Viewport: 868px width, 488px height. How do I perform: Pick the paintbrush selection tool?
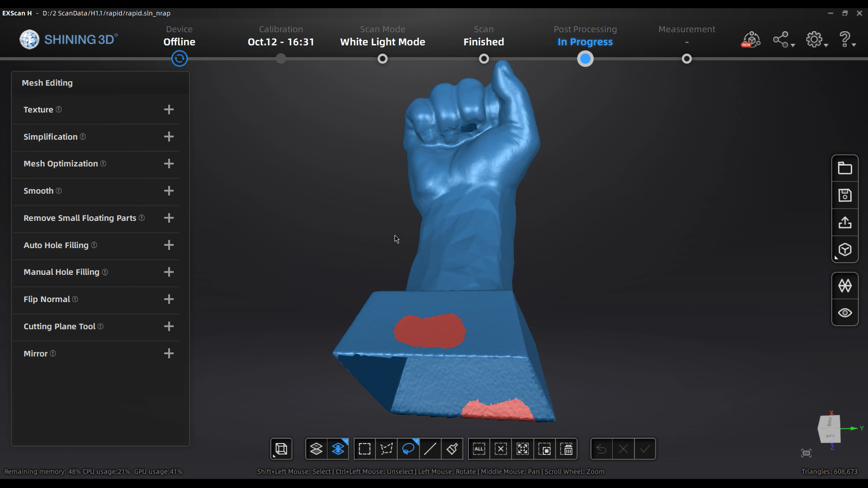coord(451,449)
